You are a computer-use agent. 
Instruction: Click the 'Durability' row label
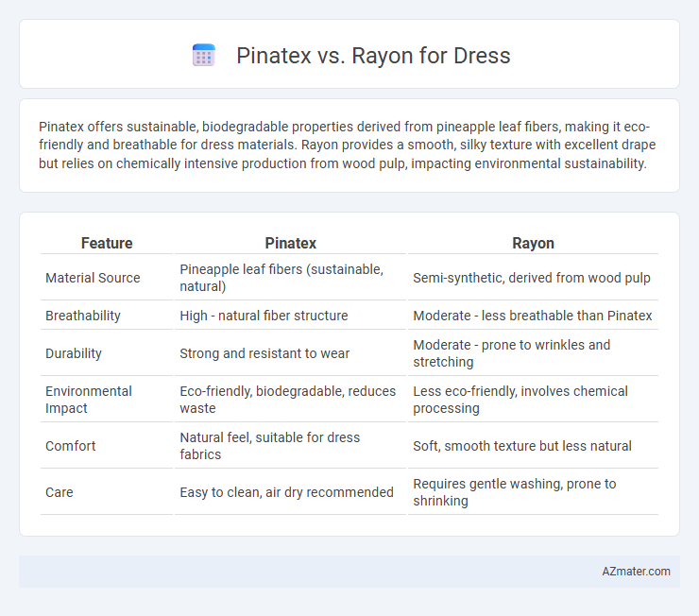click(74, 353)
